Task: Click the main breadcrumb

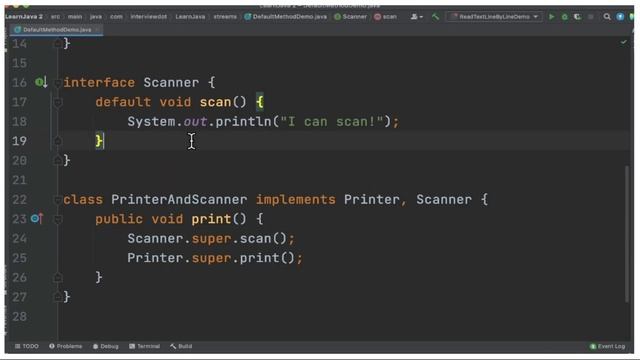Action: click(x=75, y=17)
